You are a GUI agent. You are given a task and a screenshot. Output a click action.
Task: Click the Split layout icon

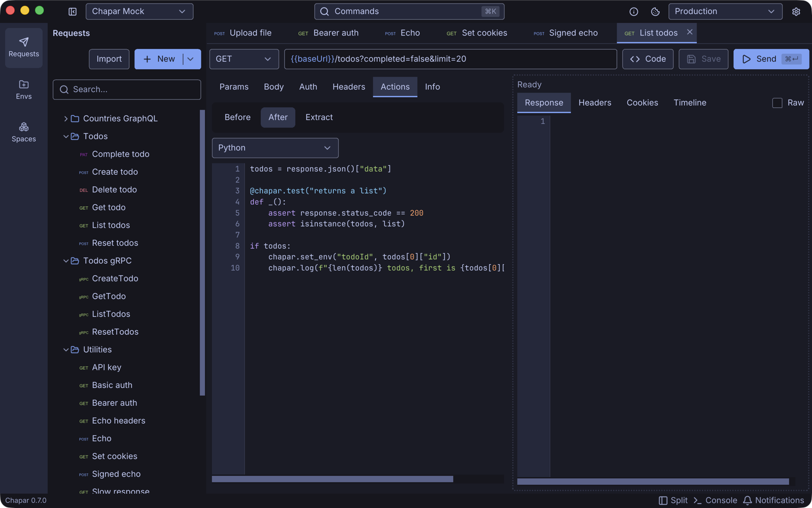pos(663,500)
